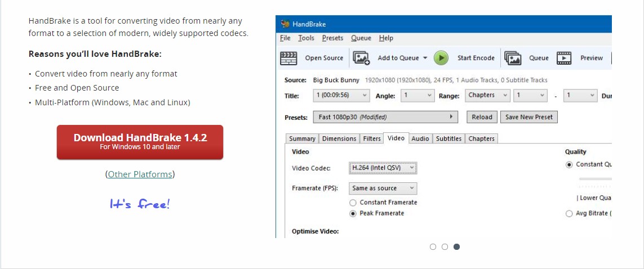Open the Help menu
This screenshot has width=644, height=269.
pos(386,38)
